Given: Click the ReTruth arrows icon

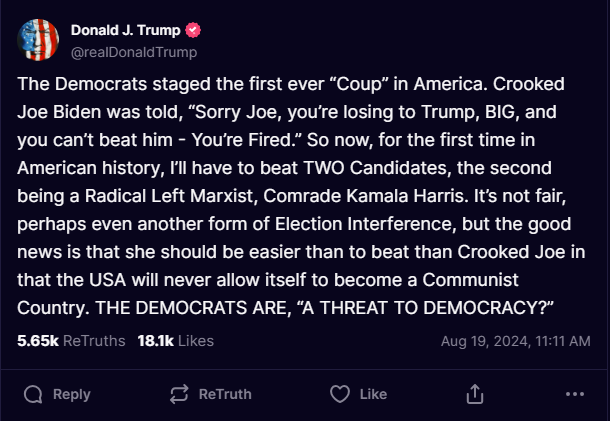Looking at the screenshot, I should click(181, 394).
